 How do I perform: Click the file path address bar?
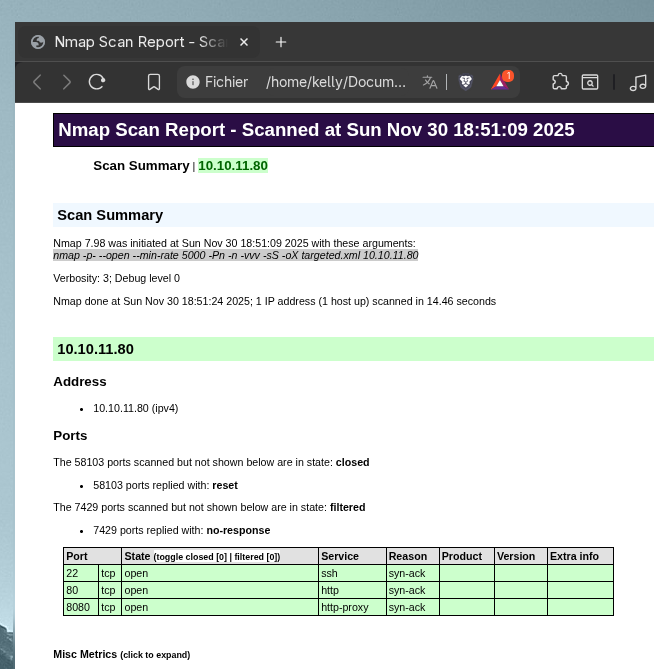pos(335,82)
